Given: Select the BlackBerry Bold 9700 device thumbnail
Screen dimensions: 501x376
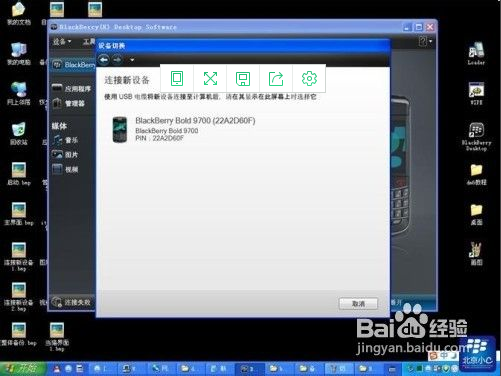Looking at the screenshot, I should 120,130.
